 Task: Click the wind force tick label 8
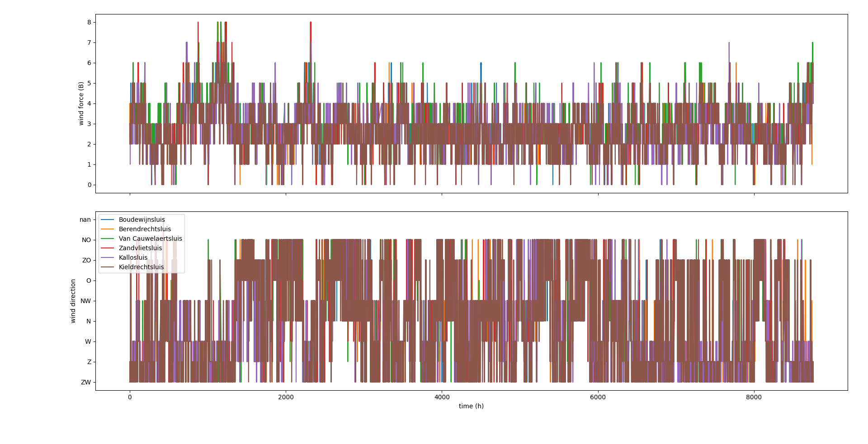pyautogui.click(x=89, y=23)
